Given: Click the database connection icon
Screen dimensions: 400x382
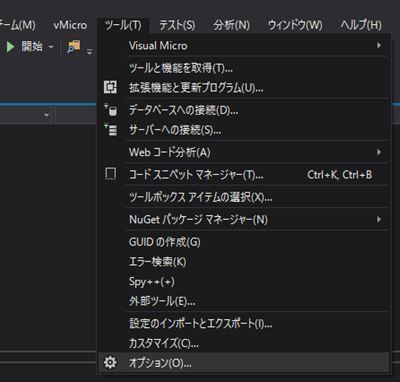Looking at the screenshot, I should 111,110.
